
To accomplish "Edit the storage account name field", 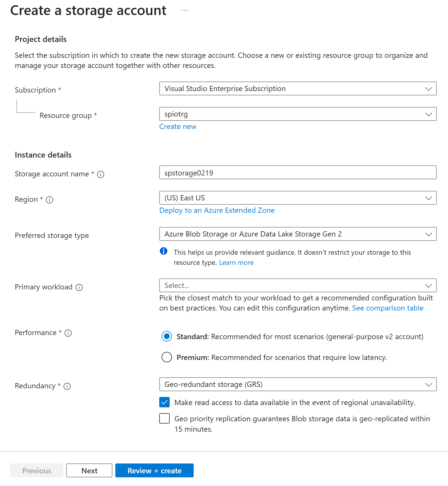I will 298,172.
